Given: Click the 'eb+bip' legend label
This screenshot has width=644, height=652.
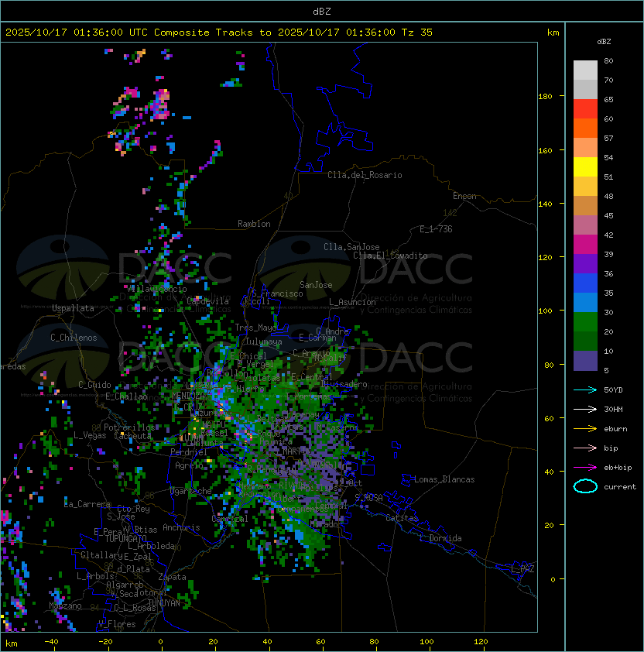Looking at the screenshot, I should (x=618, y=468).
